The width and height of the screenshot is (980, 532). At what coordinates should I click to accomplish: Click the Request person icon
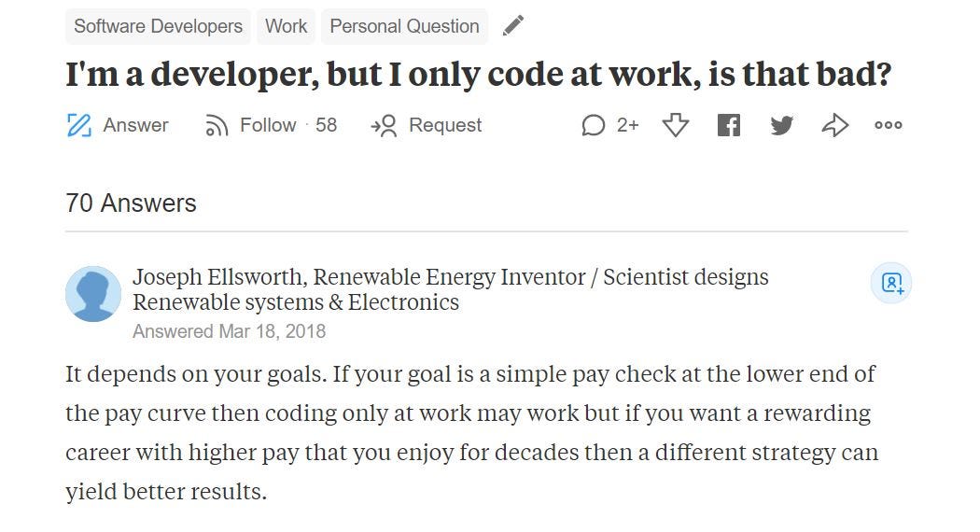coord(384,125)
